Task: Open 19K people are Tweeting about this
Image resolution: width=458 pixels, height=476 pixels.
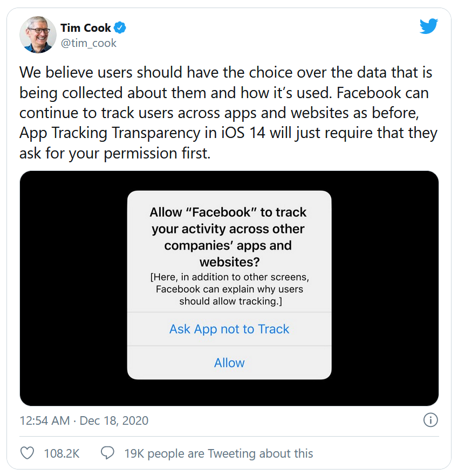Action: [218, 453]
